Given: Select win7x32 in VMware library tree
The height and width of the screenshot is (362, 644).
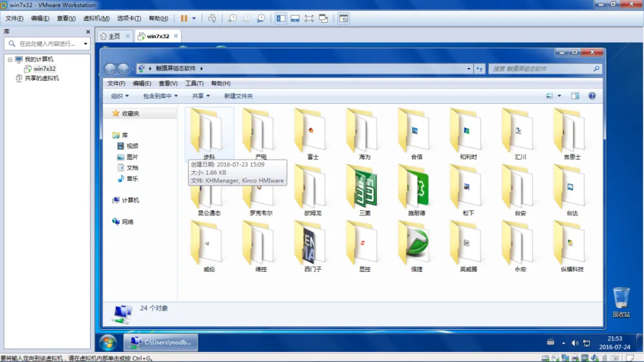Looking at the screenshot, I should point(41,69).
